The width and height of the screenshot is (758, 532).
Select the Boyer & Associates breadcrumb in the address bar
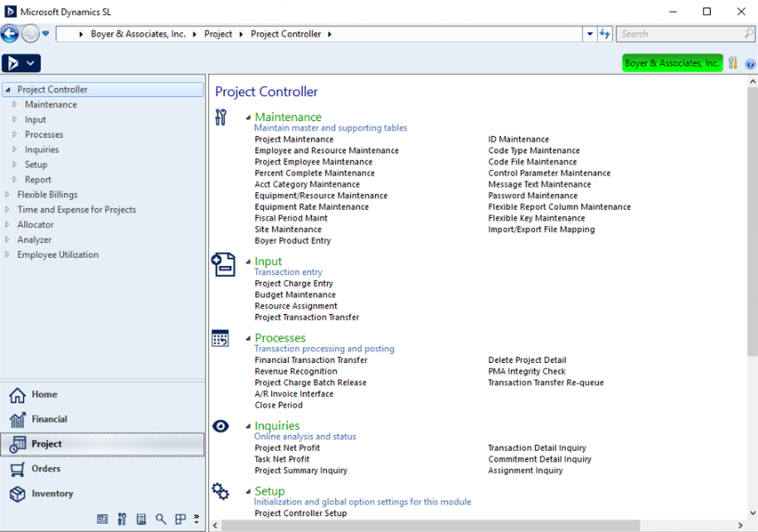coord(138,34)
